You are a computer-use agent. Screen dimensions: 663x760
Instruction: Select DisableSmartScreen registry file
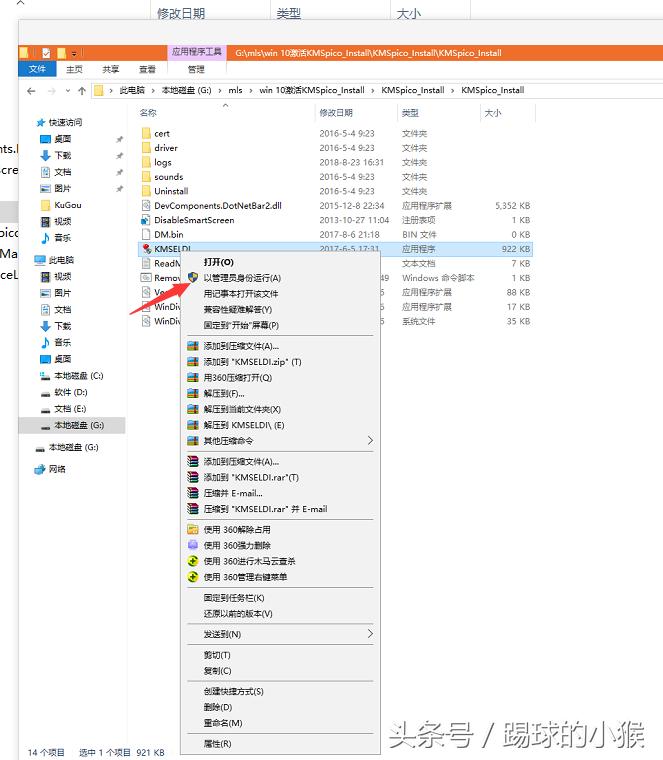coord(194,220)
